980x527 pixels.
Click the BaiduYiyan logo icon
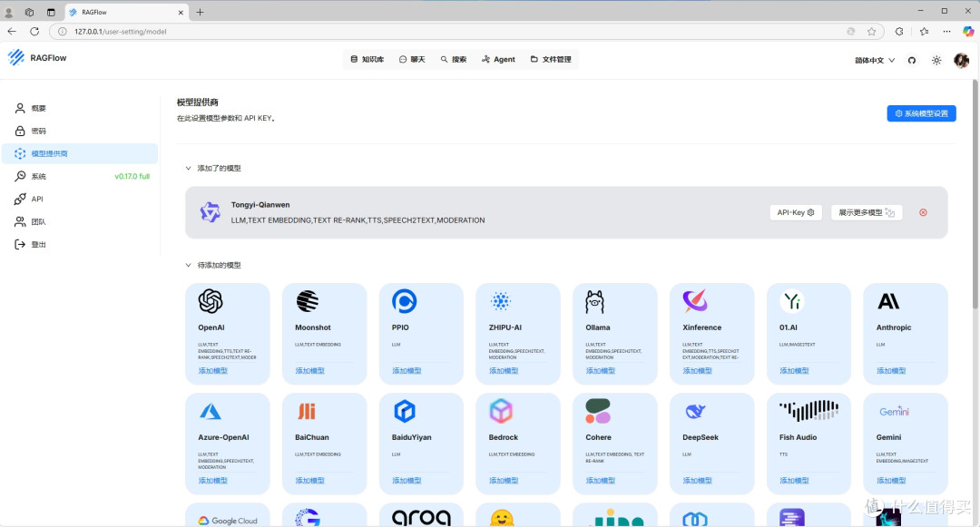click(405, 412)
